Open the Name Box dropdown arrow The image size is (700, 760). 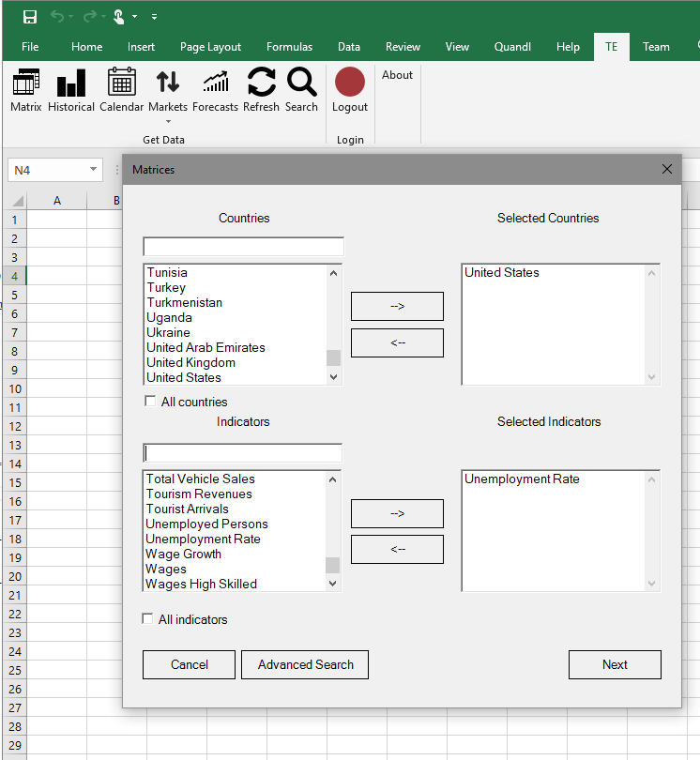tap(93, 170)
